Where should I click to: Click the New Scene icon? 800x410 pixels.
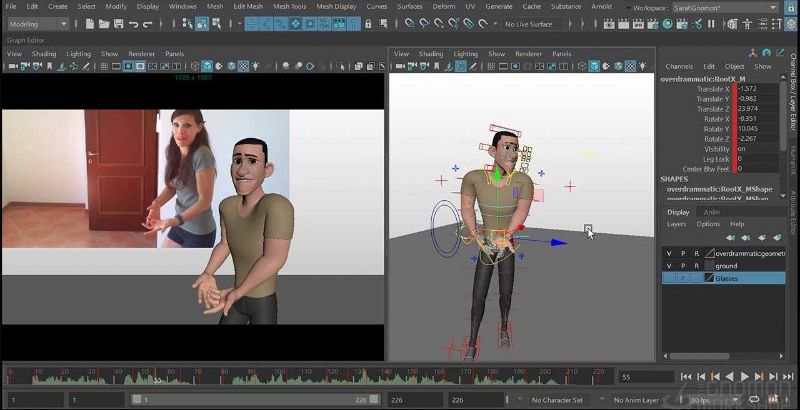tap(90, 24)
